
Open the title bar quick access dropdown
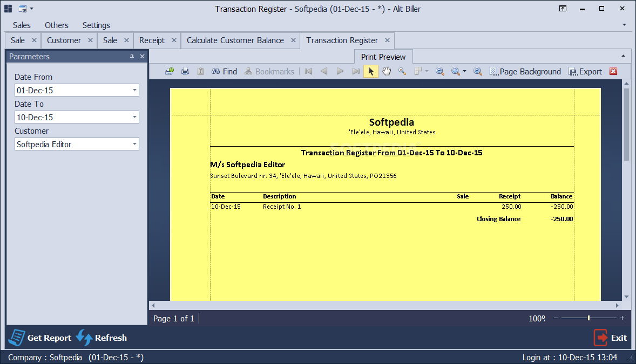point(32,9)
